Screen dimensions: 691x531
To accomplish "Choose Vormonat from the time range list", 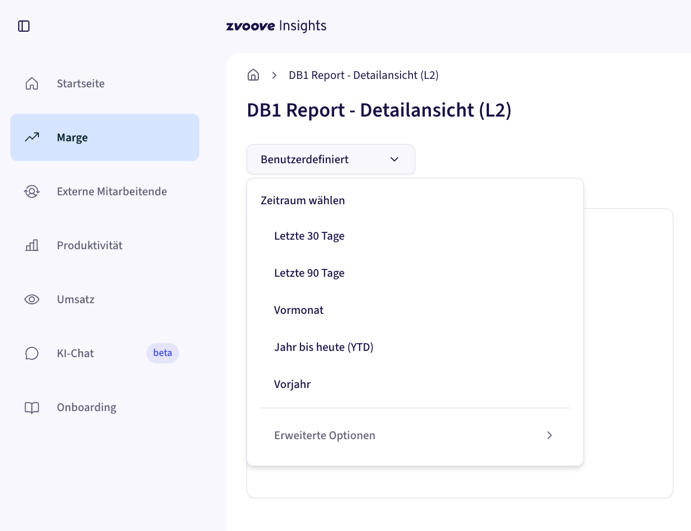I will click(x=299, y=310).
